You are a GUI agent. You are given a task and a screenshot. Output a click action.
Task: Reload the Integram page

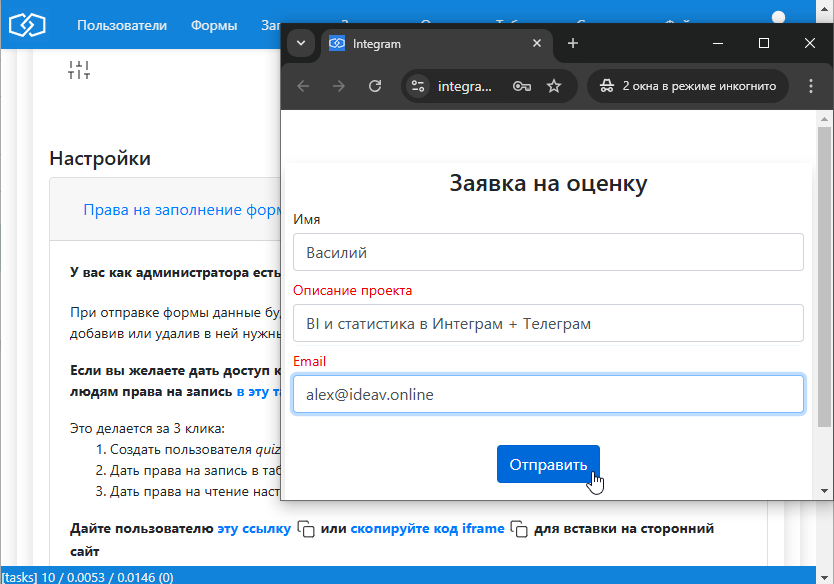375,86
